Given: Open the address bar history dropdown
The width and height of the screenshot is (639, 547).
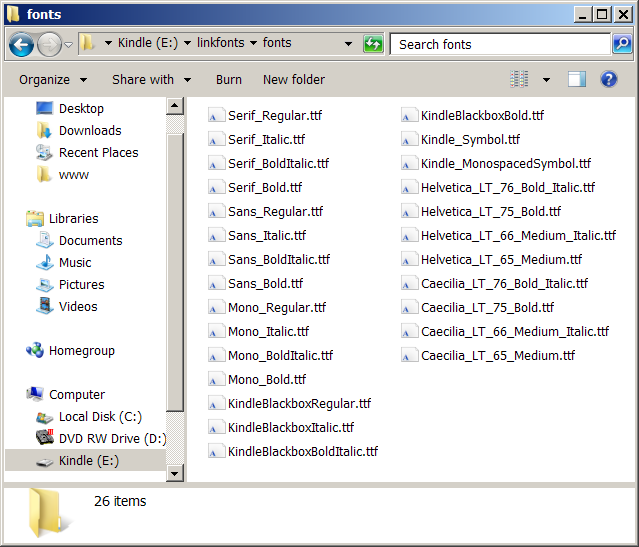Looking at the screenshot, I should pos(348,44).
